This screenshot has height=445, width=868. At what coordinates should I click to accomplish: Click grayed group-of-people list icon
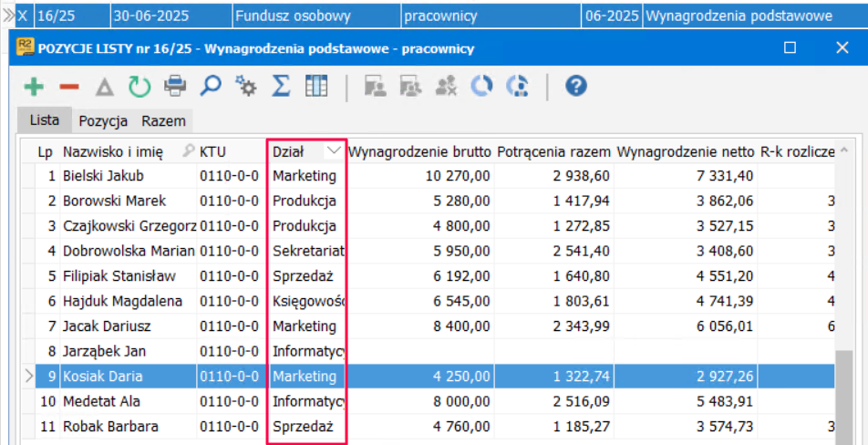[x=410, y=87]
